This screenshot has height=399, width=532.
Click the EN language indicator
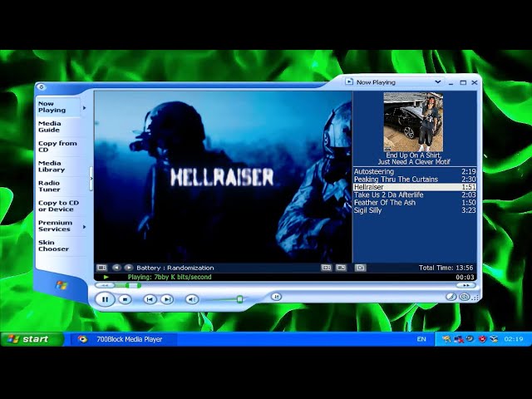click(421, 339)
